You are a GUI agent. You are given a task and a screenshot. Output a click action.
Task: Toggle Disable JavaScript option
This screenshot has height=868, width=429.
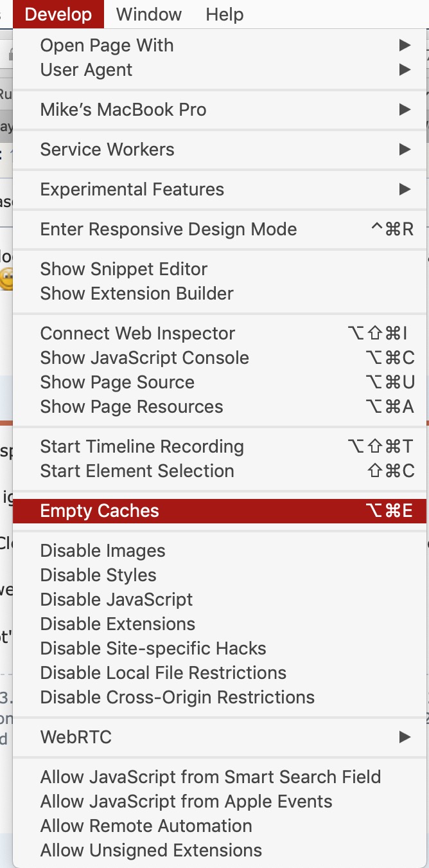(220, 600)
